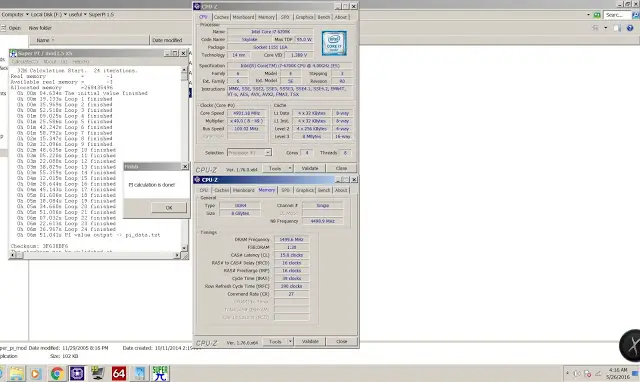Click Validate in upper CPU-Z window
Viewport: 640px width, 382px height.
[x=310, y=168]
